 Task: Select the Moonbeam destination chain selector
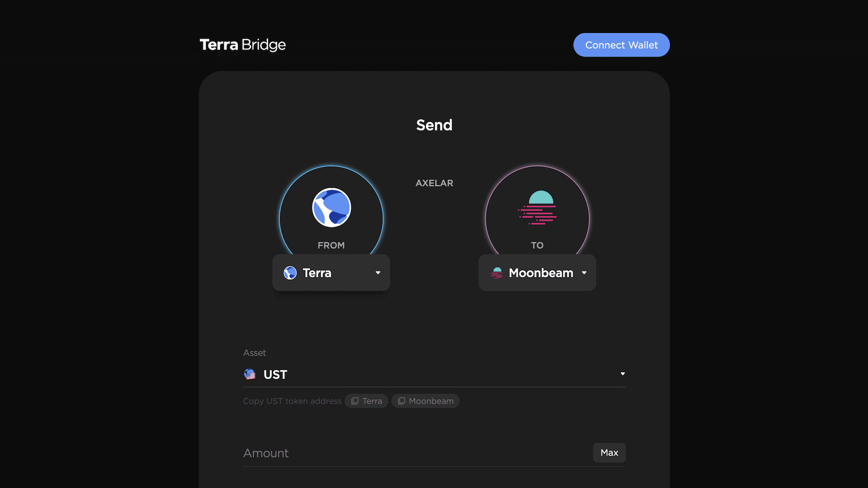(538, 272)
